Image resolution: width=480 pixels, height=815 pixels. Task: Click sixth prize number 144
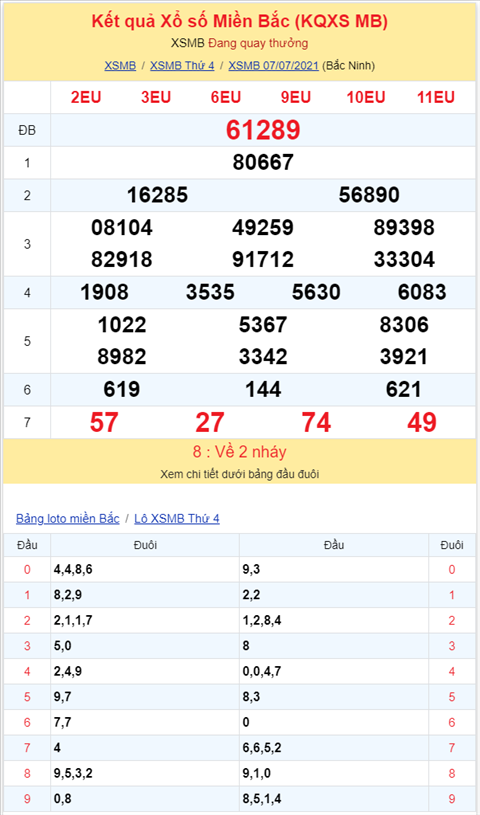(263, 389)
